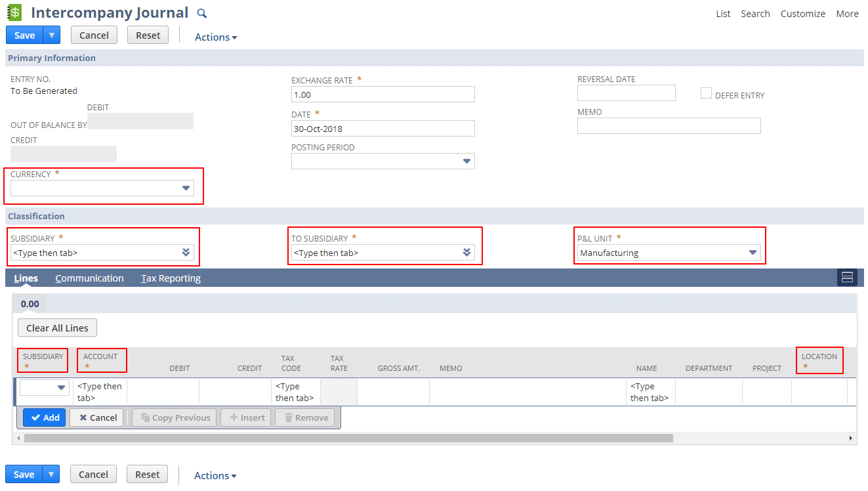This screenshot has height=491, width=868.
Task: Click the line Memo cell
Action: [x=528, y=392]
